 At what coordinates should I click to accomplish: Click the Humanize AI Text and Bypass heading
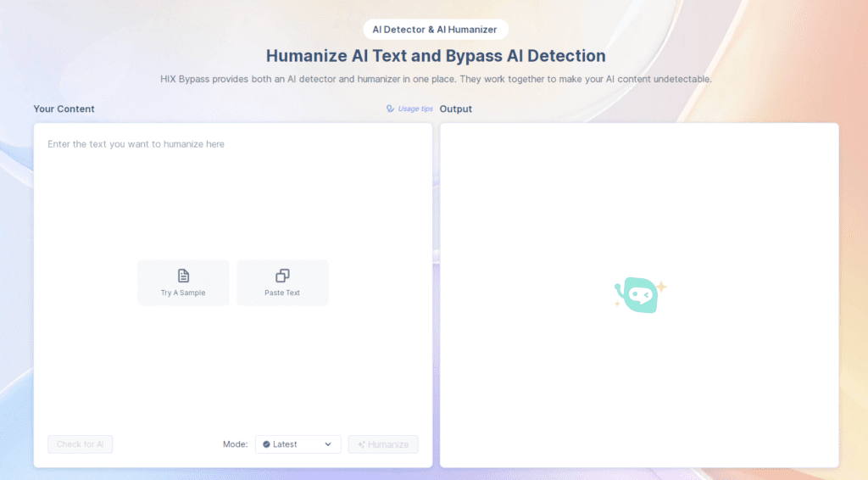tap(436, 56)
